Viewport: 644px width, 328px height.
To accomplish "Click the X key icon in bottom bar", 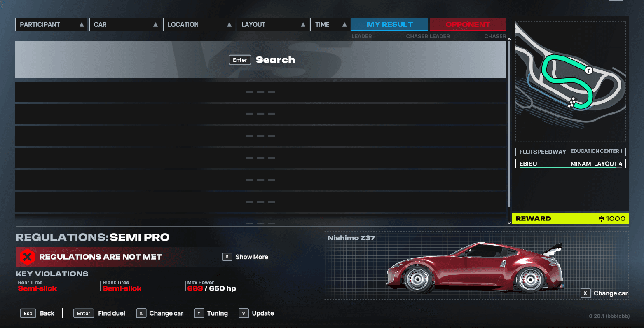I will point(141,313).
